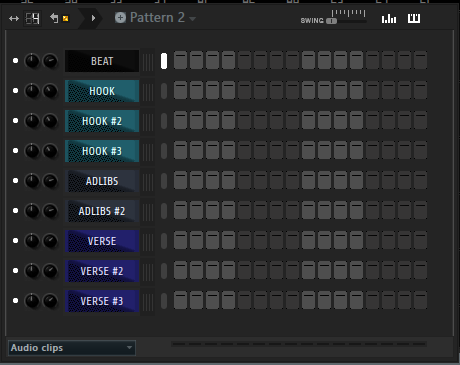This screenshot has height=365, width=460.
Task: Click the Swing slider handle
Action: point(331,21)
